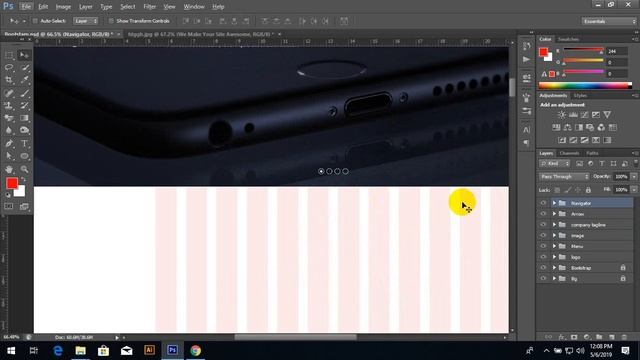Open Google Chrome from the taskbar
The width and height of the screenshot is (640, 360).
pos(196,351)
